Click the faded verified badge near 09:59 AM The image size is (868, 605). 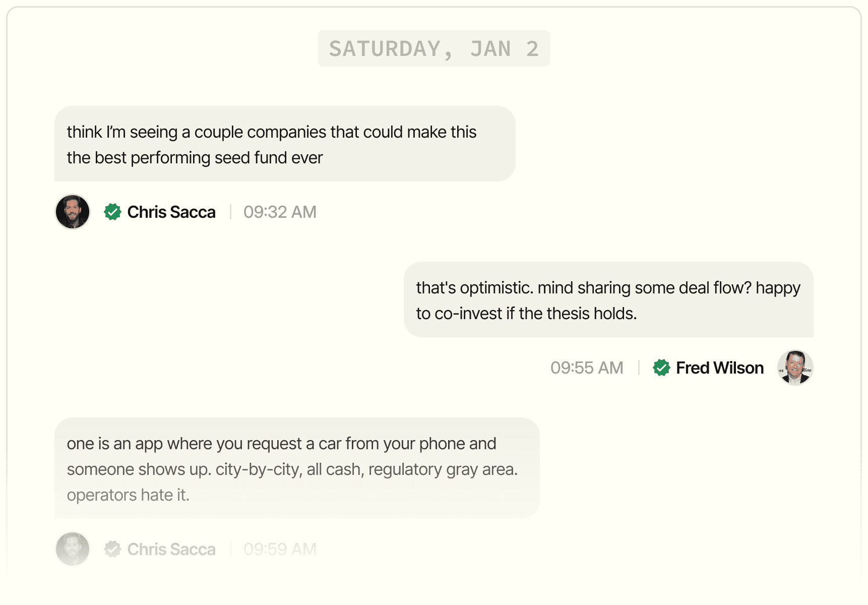pyautogui.click(x=112, y=549)
